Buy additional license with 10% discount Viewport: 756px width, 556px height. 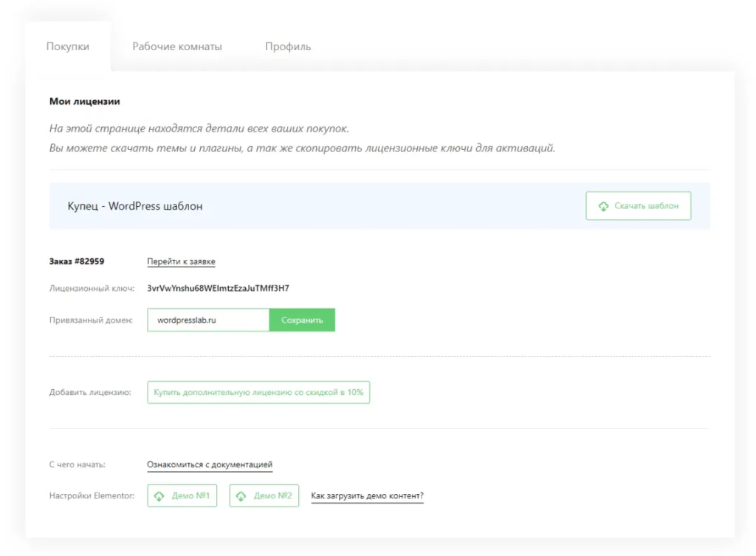258,393
